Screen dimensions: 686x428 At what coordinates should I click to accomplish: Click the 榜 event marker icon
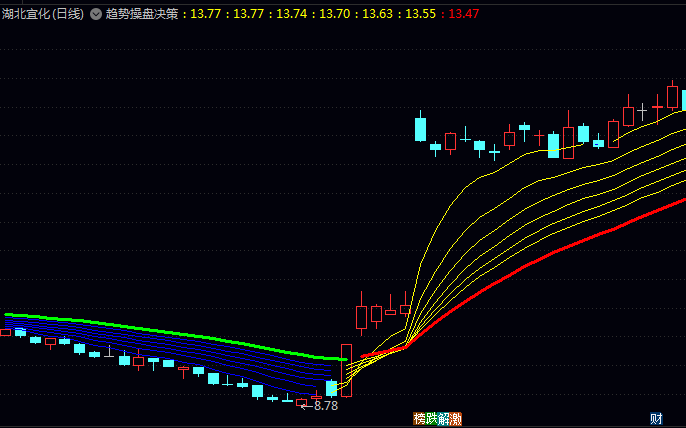[x=419, y=419]
